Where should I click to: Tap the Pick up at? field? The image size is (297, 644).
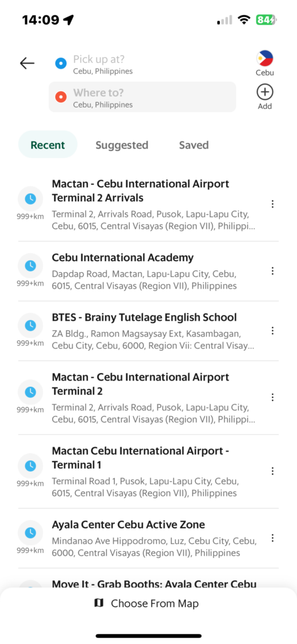[143, 64]
